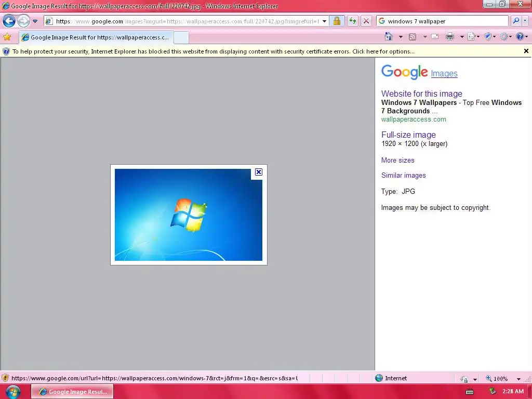Click the Safely Remove Hardware tray icon
The width and height of the screenshot is (532, 399).
[492, 392]
